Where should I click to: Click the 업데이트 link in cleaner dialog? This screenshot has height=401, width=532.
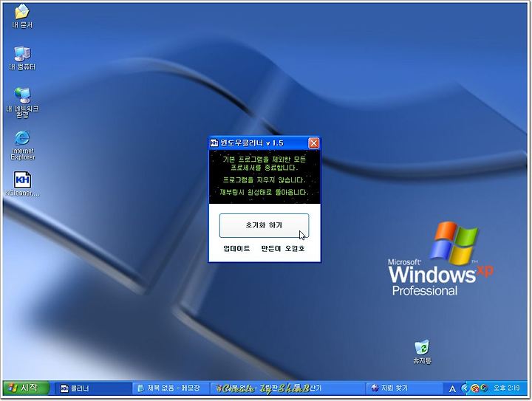coord(236,248)
